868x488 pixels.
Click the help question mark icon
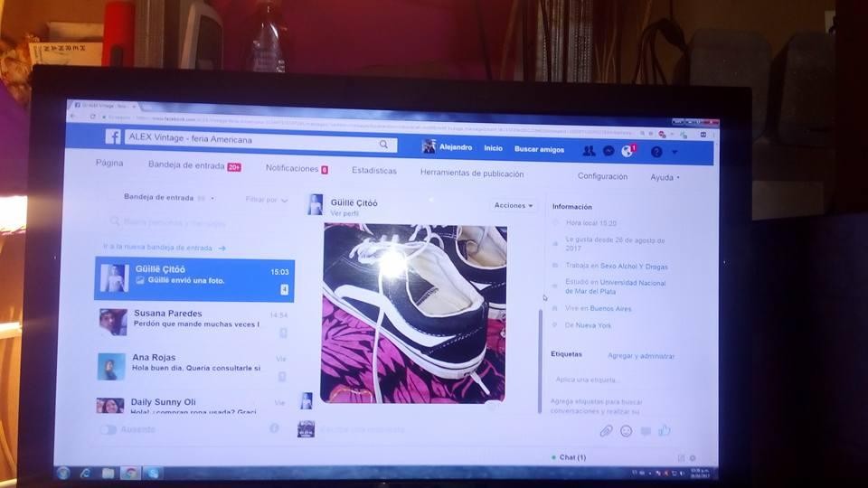(x=656, y=152)
